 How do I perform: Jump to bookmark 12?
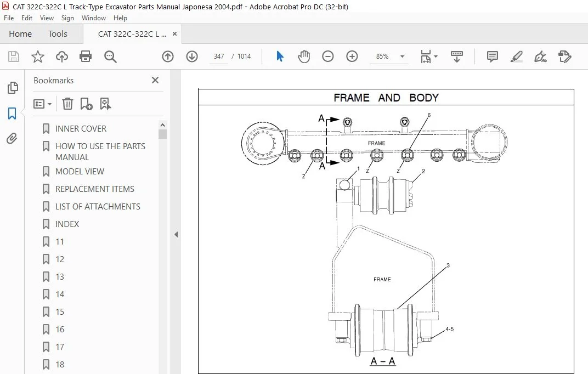(x=60, y=259)
